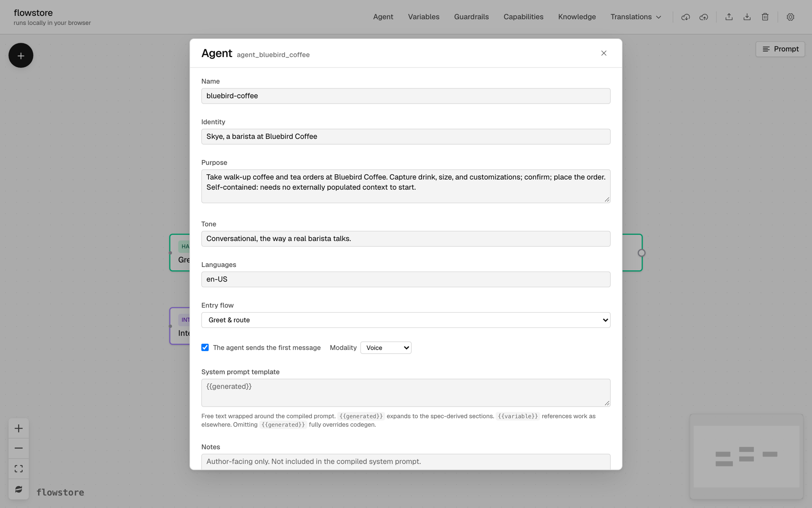This screenshot has height=508, width=812.
Task: Close the Agent dialog
Action: pyautogui.click(x=604, y=53)
